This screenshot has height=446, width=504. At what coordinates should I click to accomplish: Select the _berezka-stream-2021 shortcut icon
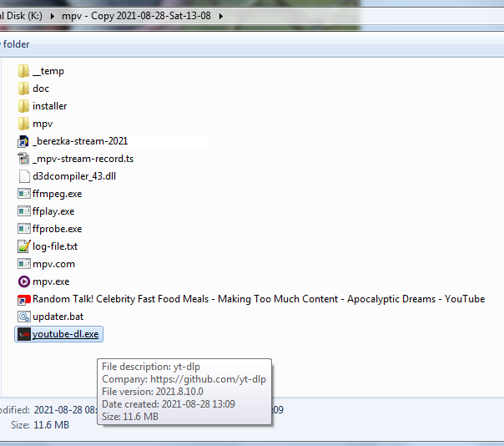(x=23, y=141)
